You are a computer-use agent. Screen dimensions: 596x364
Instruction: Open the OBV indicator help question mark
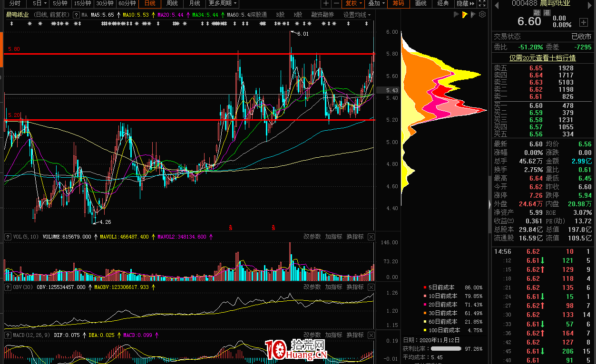click(x=8, y=287)
